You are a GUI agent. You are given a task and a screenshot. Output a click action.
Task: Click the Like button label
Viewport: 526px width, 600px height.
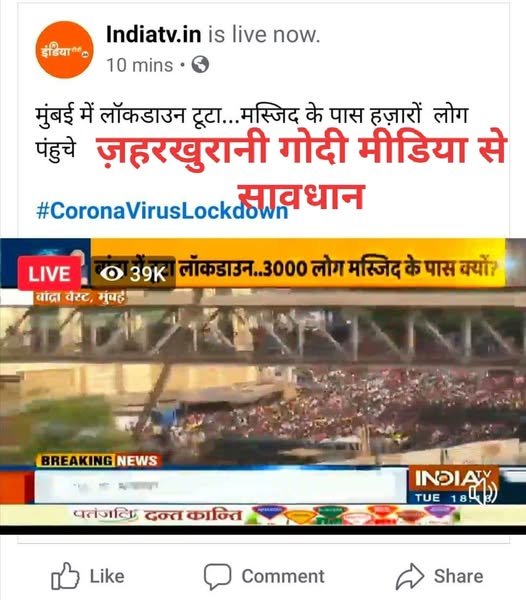(107, 576)
